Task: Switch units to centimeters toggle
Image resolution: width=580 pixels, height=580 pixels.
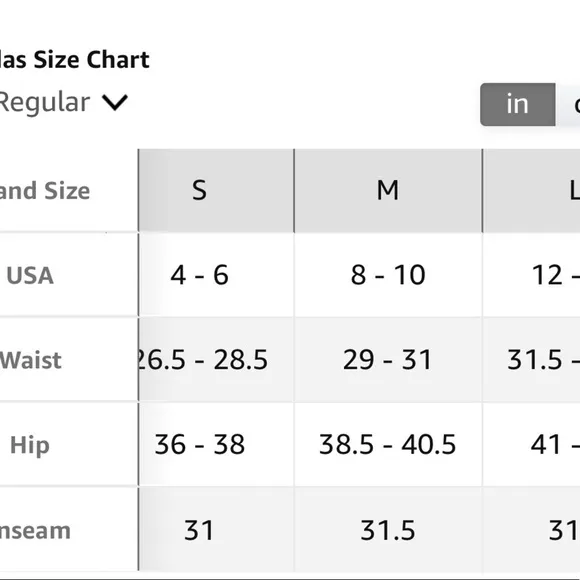Action: [569, 104]
